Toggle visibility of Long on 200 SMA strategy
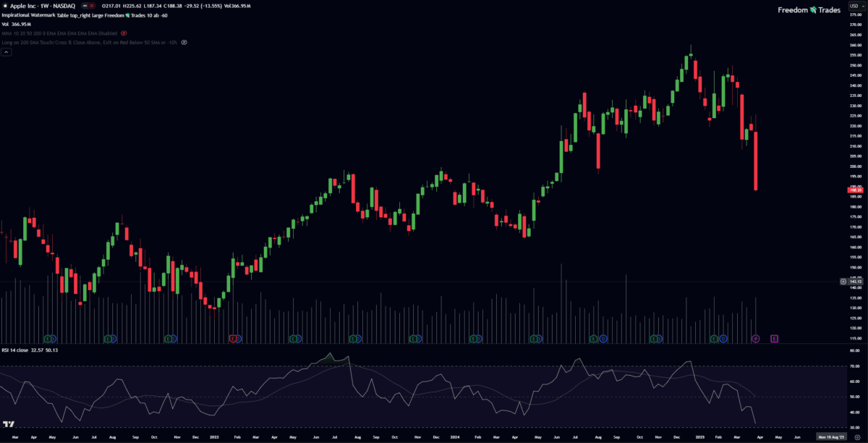Screen dimensions: 868x443 click(x=184, y=43)
